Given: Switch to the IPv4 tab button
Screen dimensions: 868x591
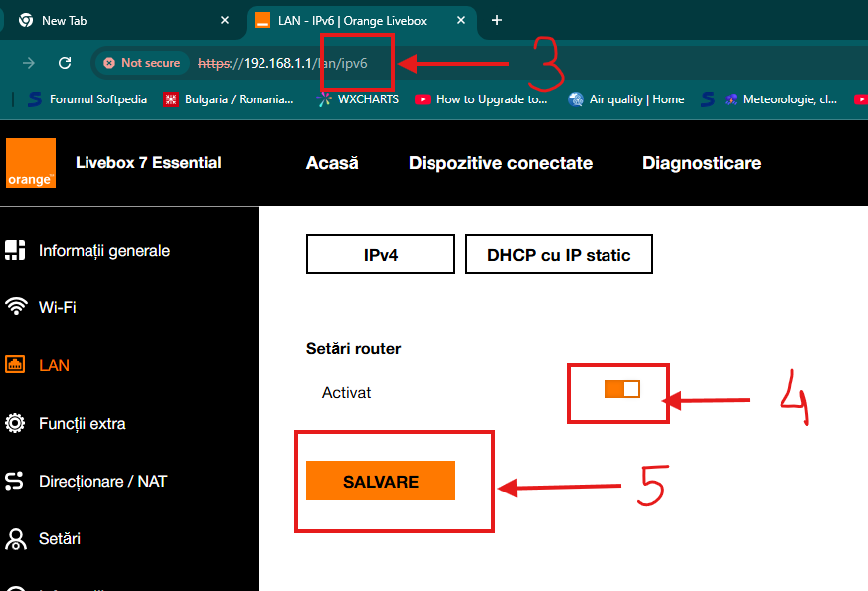Looking at the screenshot, I should coord(380,255).
